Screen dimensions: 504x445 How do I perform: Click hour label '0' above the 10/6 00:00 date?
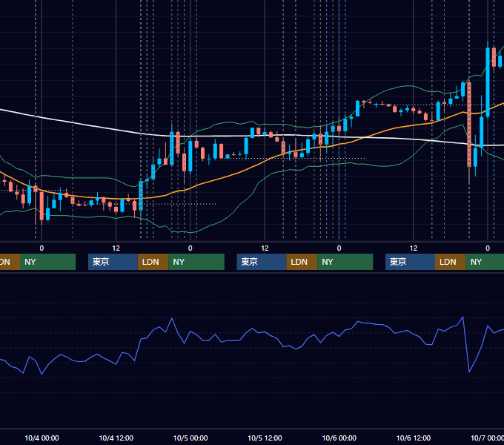coord(339,248)
